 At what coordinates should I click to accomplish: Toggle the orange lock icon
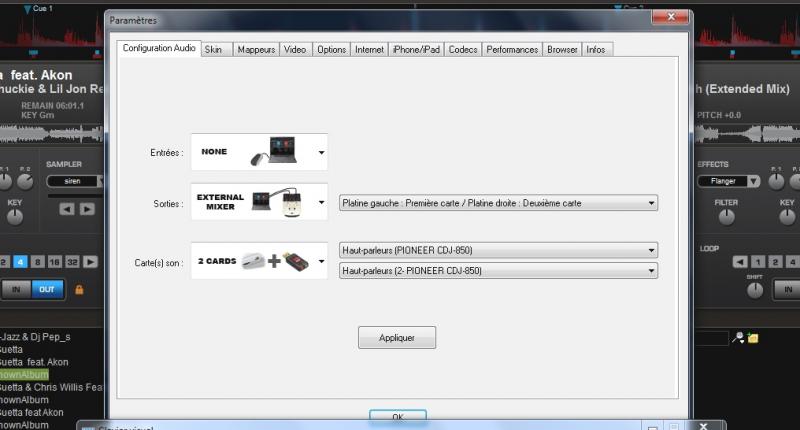tap(79, 290)
